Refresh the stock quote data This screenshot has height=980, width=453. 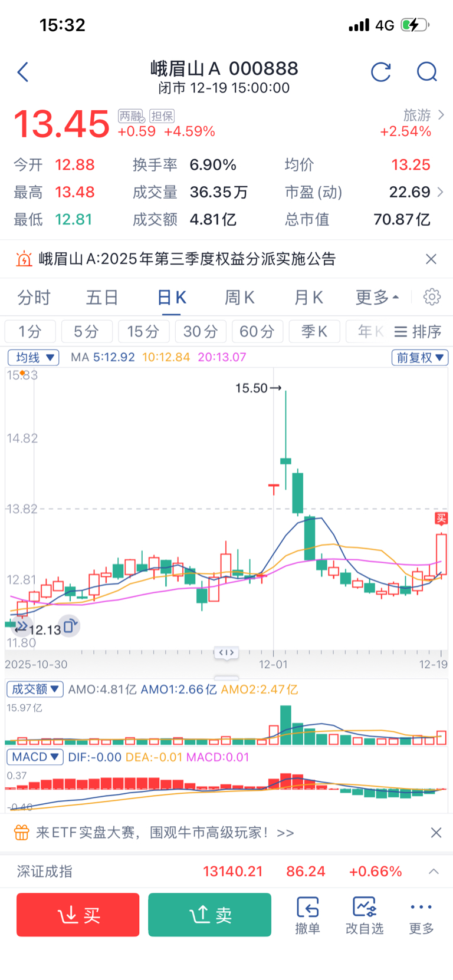click(380, 72)
